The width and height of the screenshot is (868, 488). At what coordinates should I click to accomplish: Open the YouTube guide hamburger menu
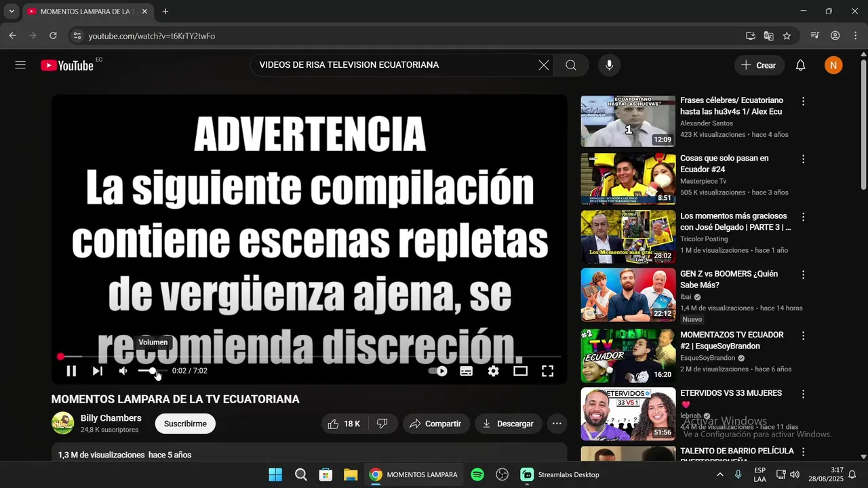(20, 65)
